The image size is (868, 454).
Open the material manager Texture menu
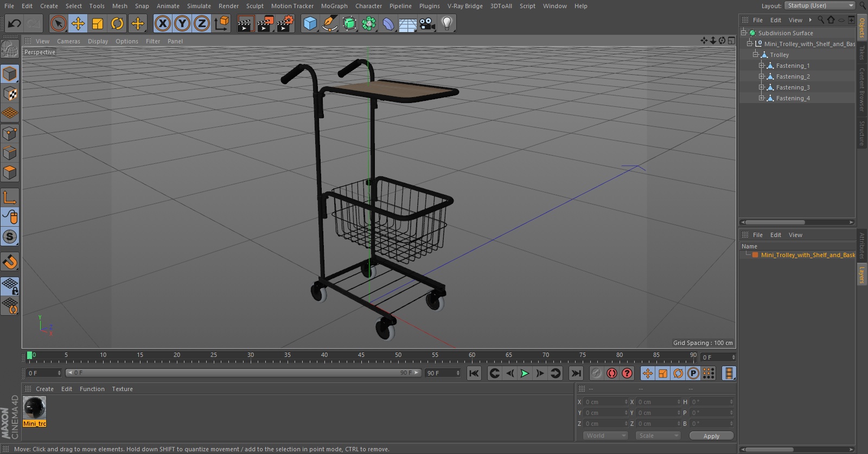point(122,389)
